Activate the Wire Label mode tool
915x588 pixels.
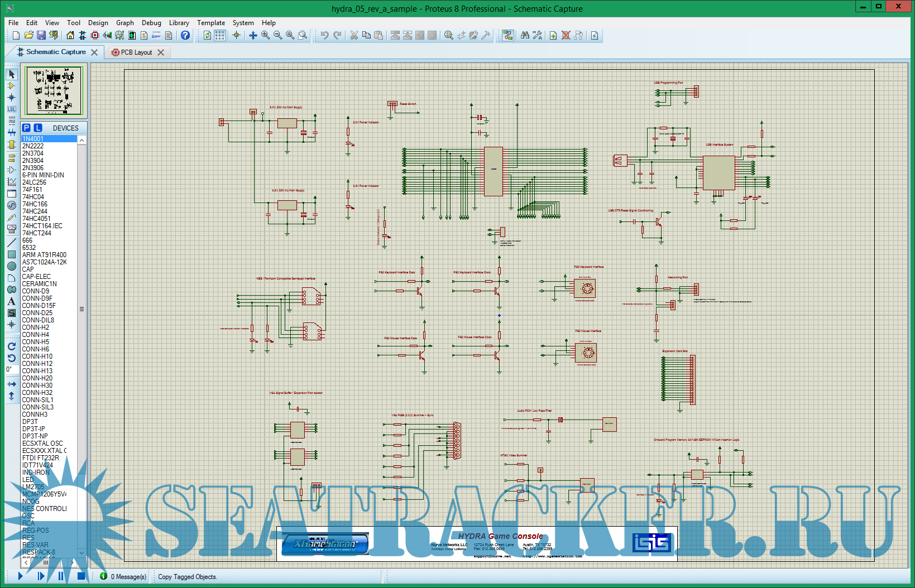11,109
